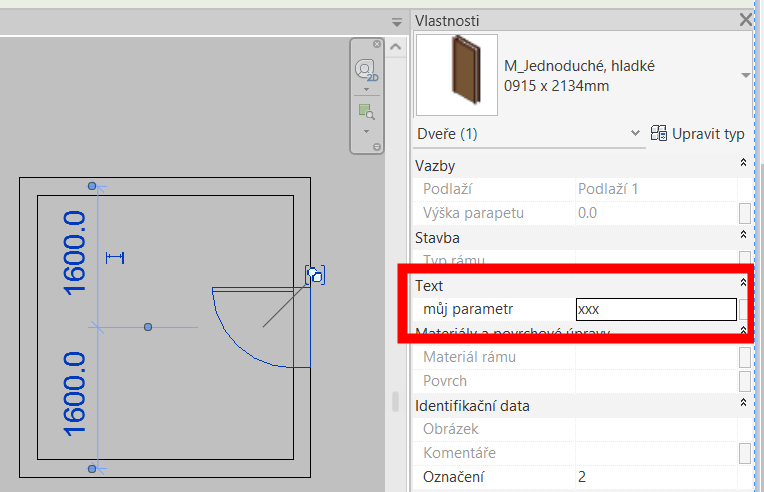The height and width of the screenshot is (492, 764).
Task: Open the navigation bar customize menu at bottom
Action: [377, 147]
